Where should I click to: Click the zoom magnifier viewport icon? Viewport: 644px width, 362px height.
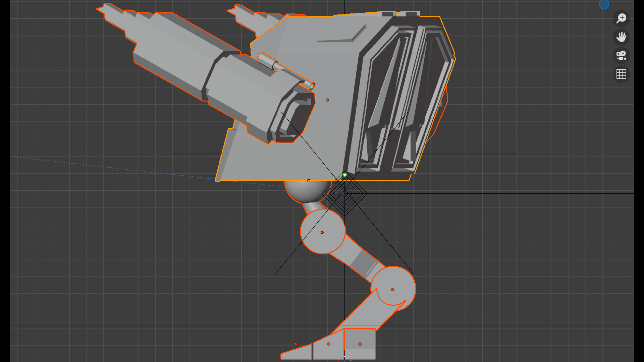pos(621,18)
